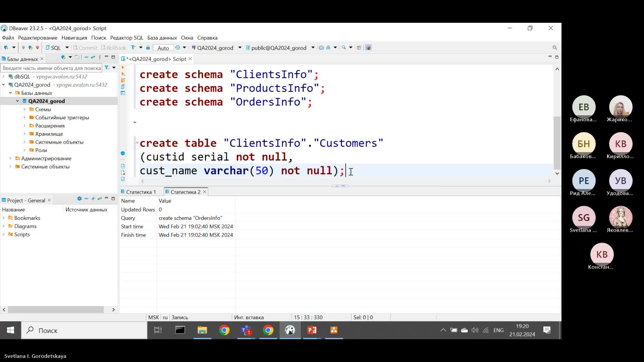
Task: Click the execute SQL statement orange arrow icon
Action: 123,67
